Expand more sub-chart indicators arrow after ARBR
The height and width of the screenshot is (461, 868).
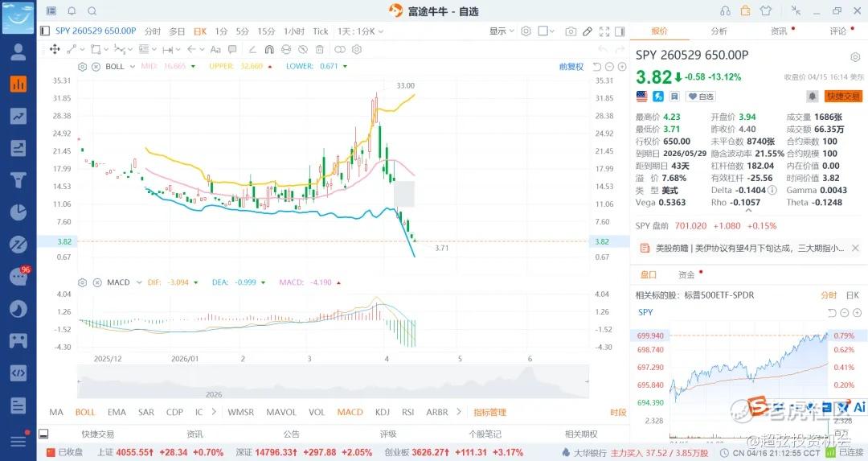pyautogui.click(x=458, y=412)
